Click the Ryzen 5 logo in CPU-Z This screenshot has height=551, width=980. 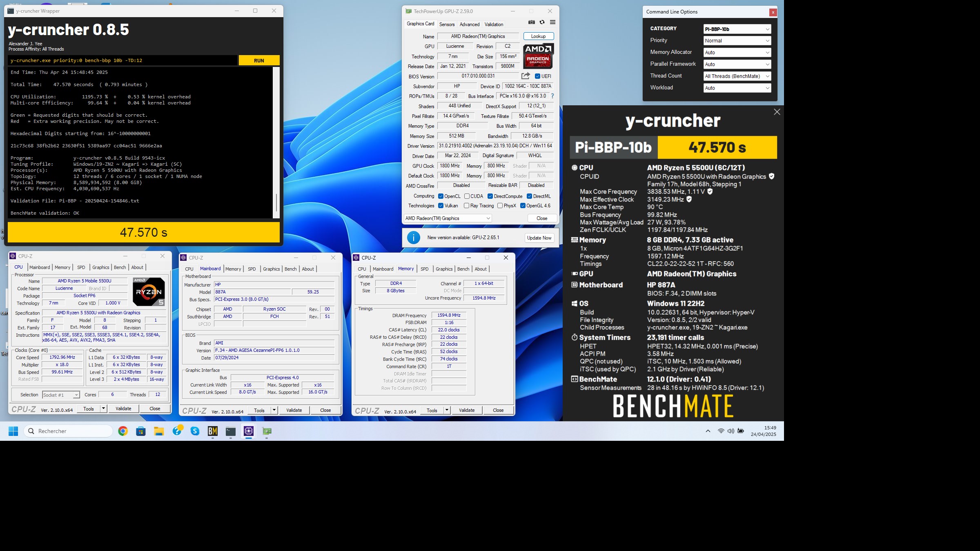point(149,291)
